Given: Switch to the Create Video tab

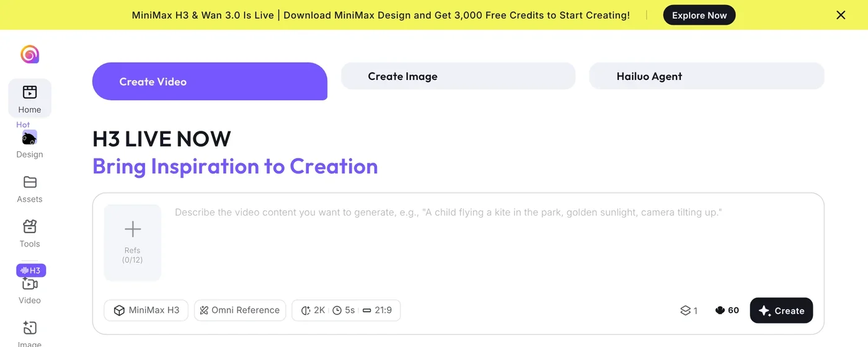Looking at the screenshot, I should [x=210, y=81].
